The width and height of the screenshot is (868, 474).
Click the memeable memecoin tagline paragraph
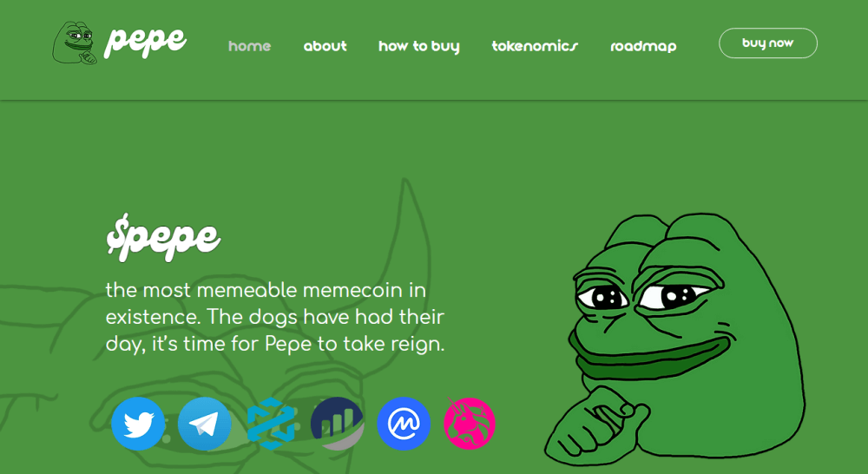(x=275, y=317)
